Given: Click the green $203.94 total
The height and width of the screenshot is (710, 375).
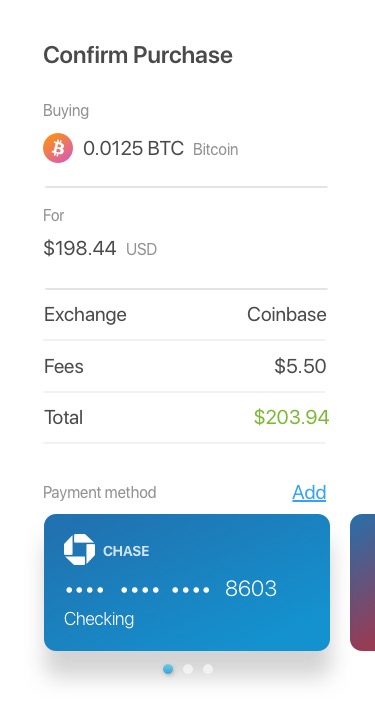Looking at the screenshot, I should pos(291,417).
